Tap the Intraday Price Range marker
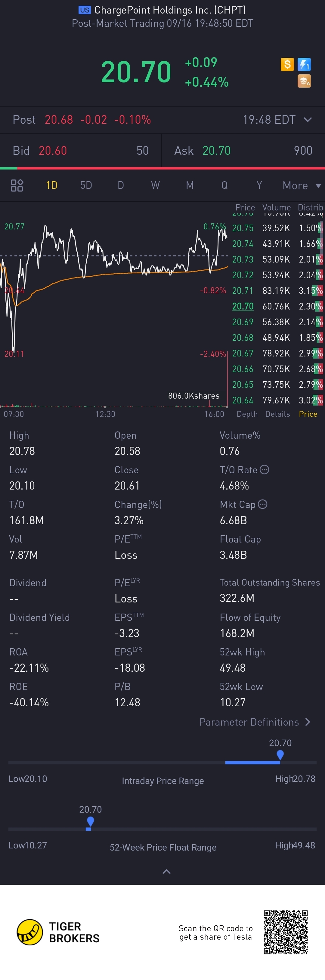The image size is (325, 980). coord(280,755)
